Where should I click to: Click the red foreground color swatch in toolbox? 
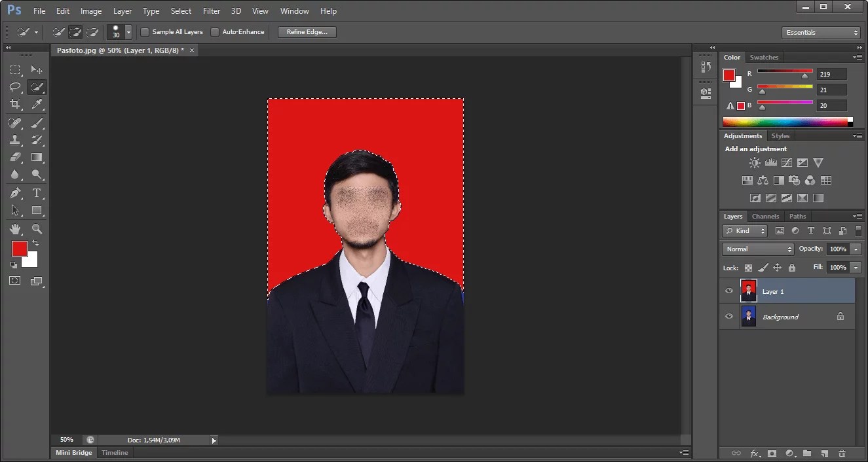[19, 249]
